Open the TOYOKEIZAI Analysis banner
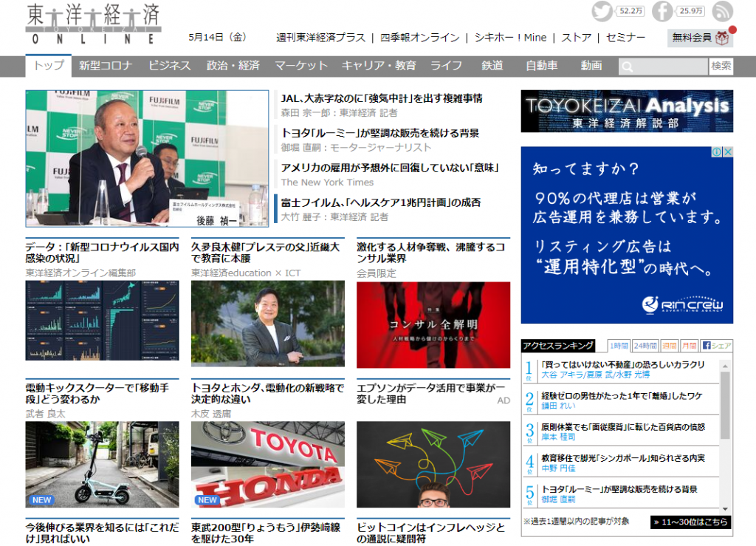The image size is (756, 546). [627, 112]
